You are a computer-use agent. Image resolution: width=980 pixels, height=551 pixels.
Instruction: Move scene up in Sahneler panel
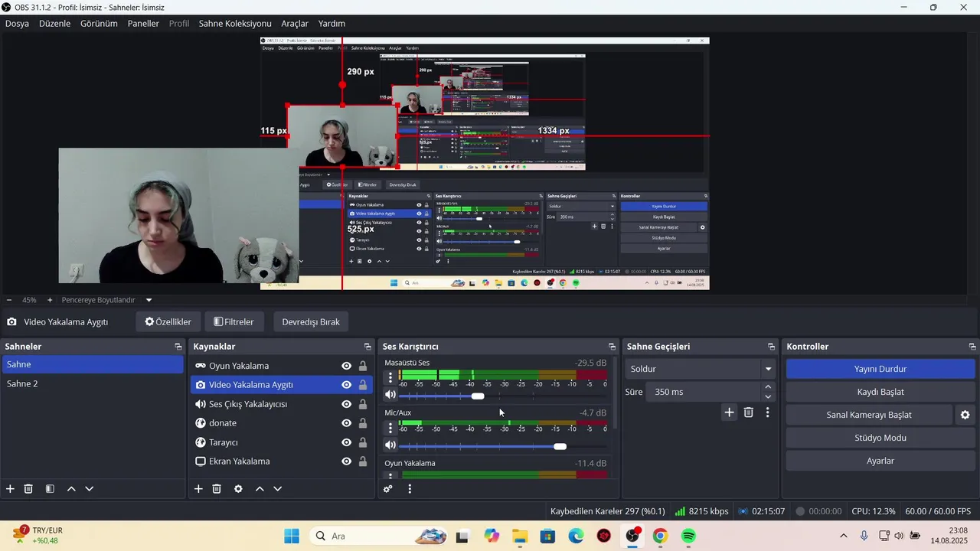point(71,488)
